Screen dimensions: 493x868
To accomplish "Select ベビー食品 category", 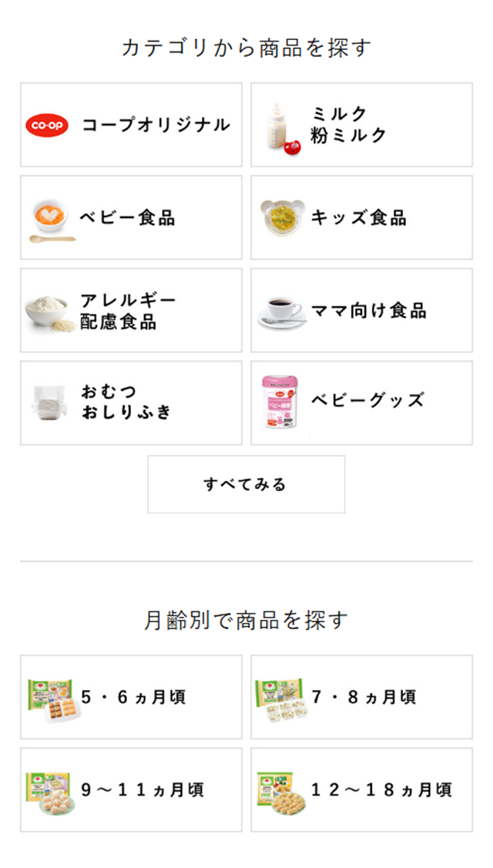I will 128,218.
